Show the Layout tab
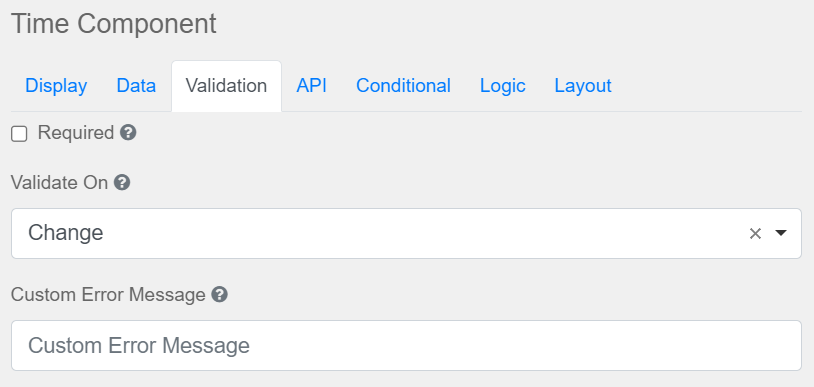Viewport: 814px width, 387px height. click(x=583, y=86)
